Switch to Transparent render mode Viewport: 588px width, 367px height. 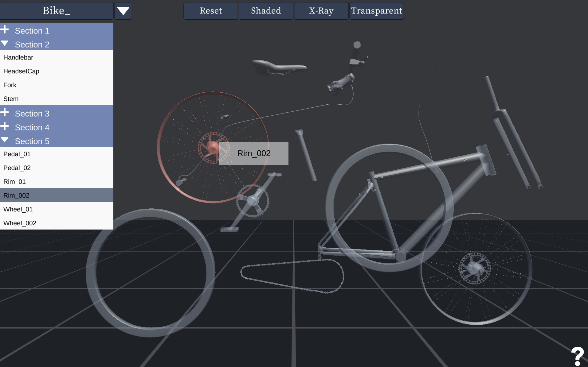pyautogui.click(x=377, y=11)
